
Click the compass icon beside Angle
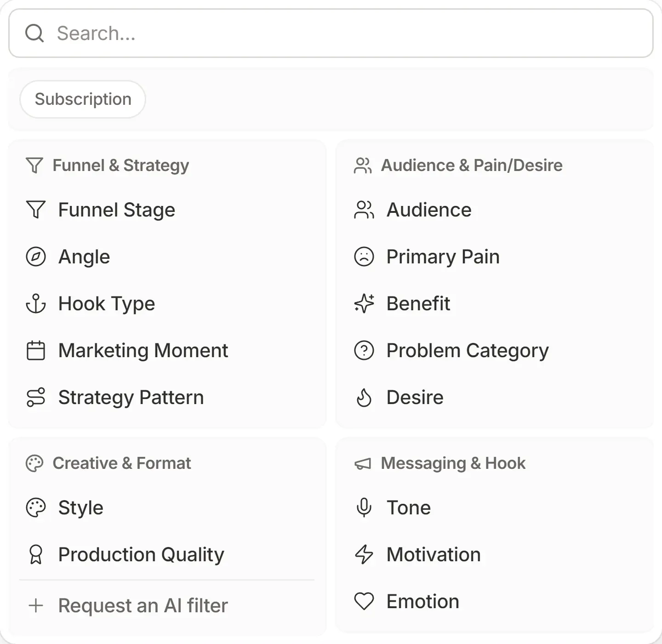tap(36, 256)
